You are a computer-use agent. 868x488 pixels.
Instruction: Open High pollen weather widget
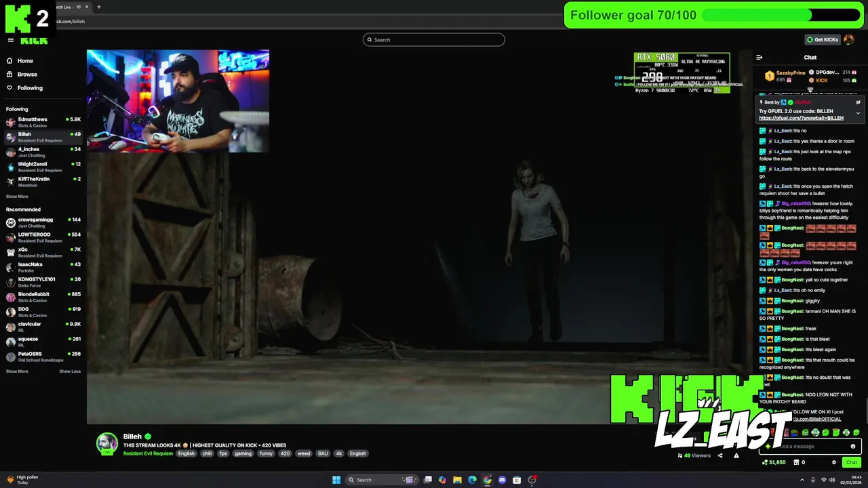pyautogui.click(x=22, y=479)
